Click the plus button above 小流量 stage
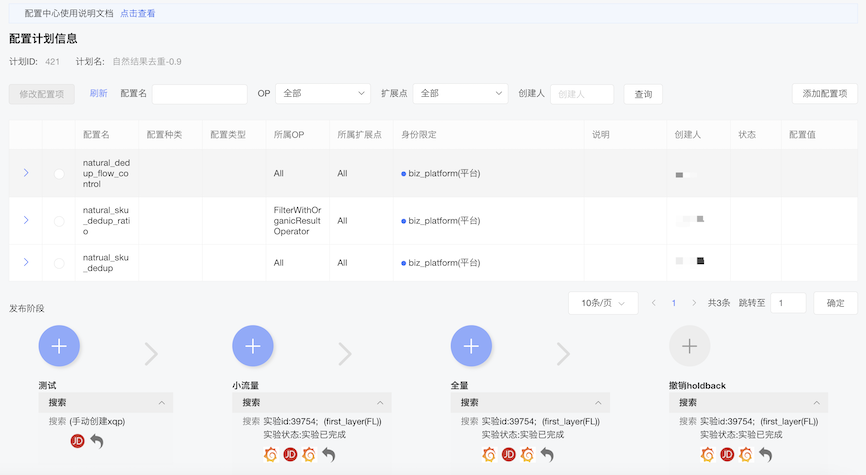Image resolution: width=866 pixels, height=475 pixels. pos(253,346)
